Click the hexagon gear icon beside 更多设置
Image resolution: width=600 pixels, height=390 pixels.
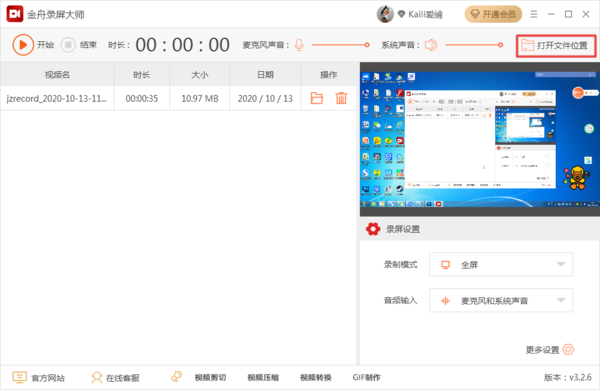(568, 349)
